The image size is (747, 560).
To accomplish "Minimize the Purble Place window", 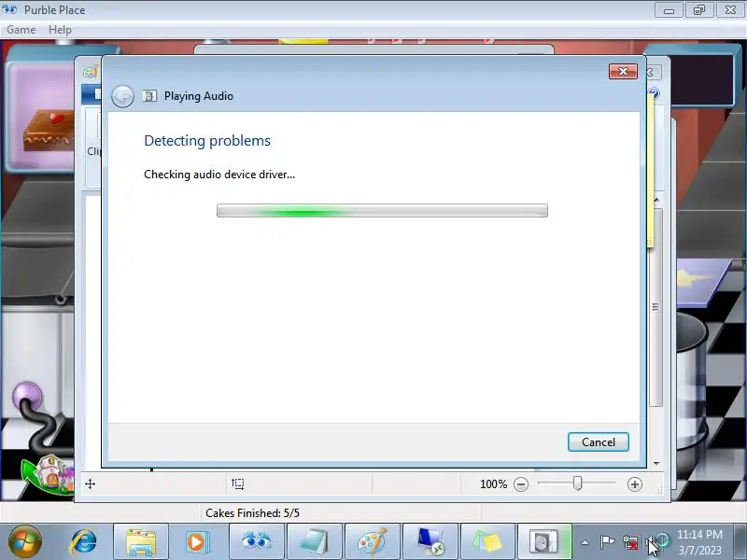I will tap(669, 10).
